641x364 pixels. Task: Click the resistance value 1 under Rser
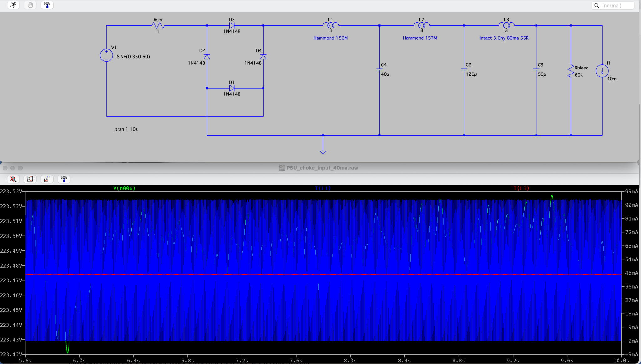click(x=158, y=31)
